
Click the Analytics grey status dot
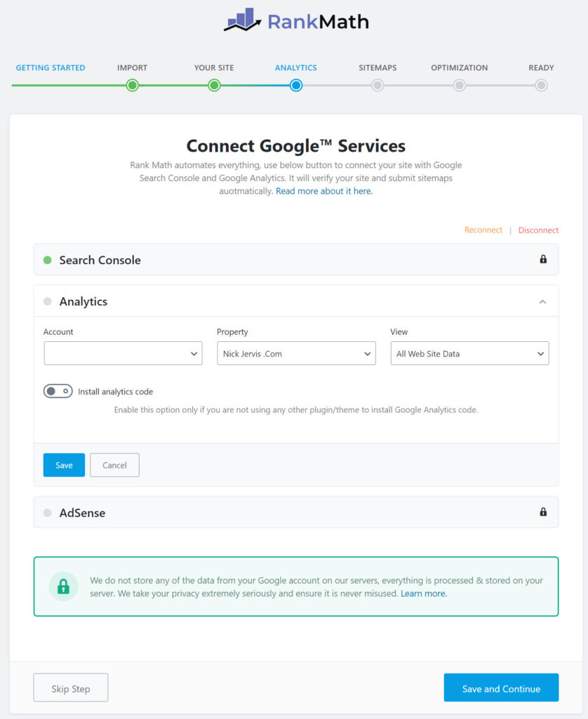point(47,301)
